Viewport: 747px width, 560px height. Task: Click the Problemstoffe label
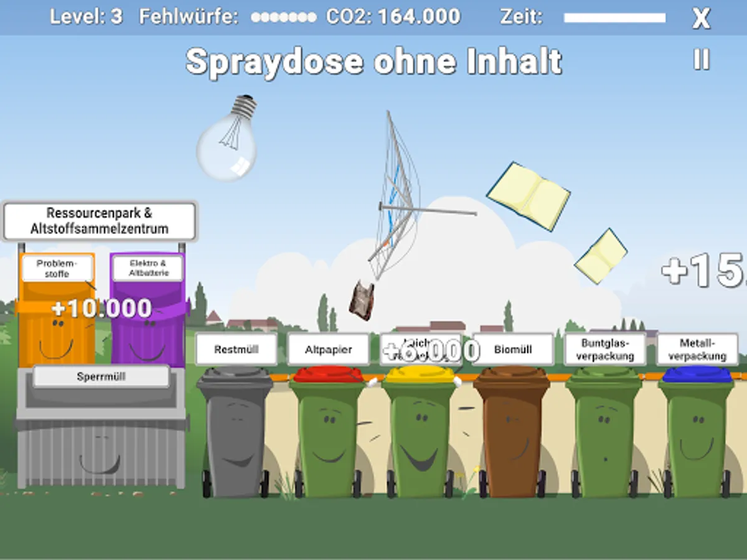pos(57,268)
